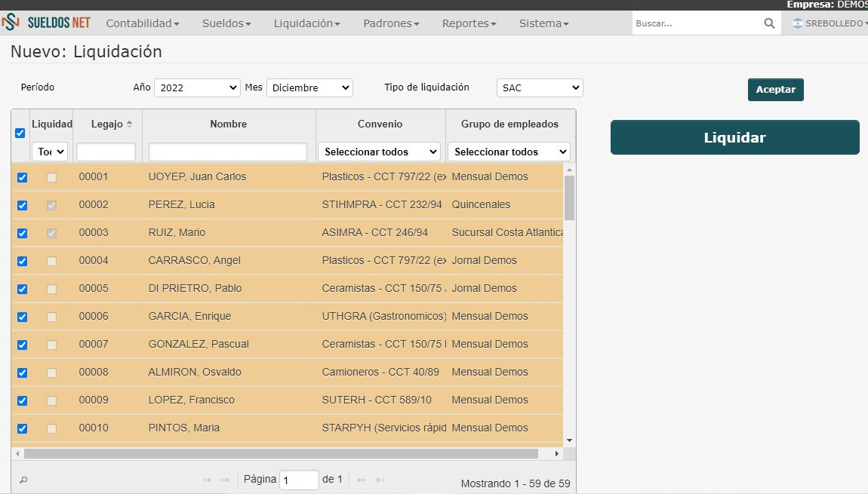Go to last page arrow in pager
The image size is (868, 494).
coord(380,480)
